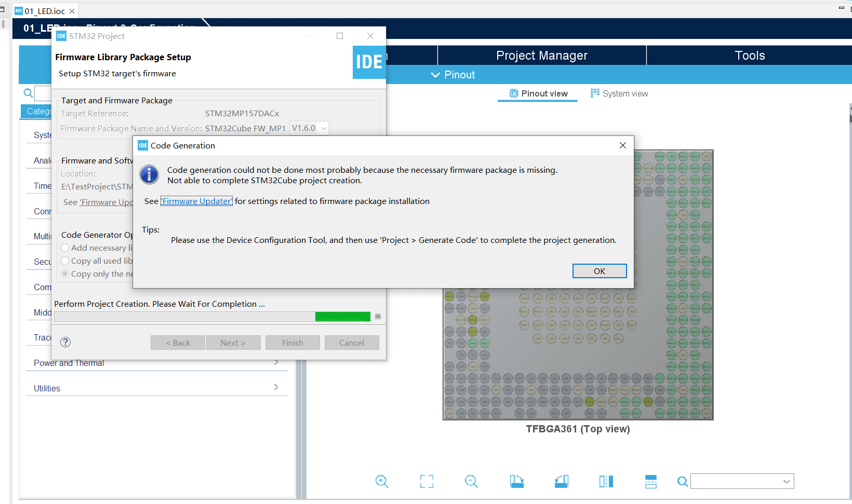
Task: Open wizard help question mark icon
Action: pos(65,342)
